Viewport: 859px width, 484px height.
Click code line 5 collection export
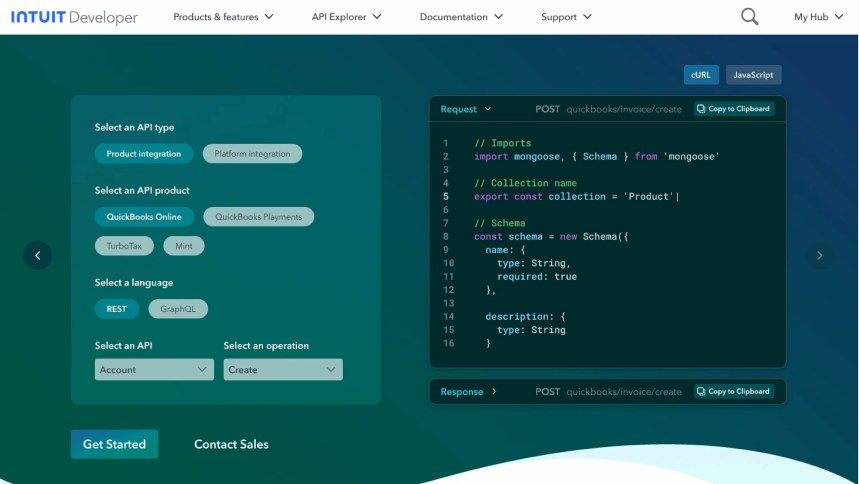[576, 197]
